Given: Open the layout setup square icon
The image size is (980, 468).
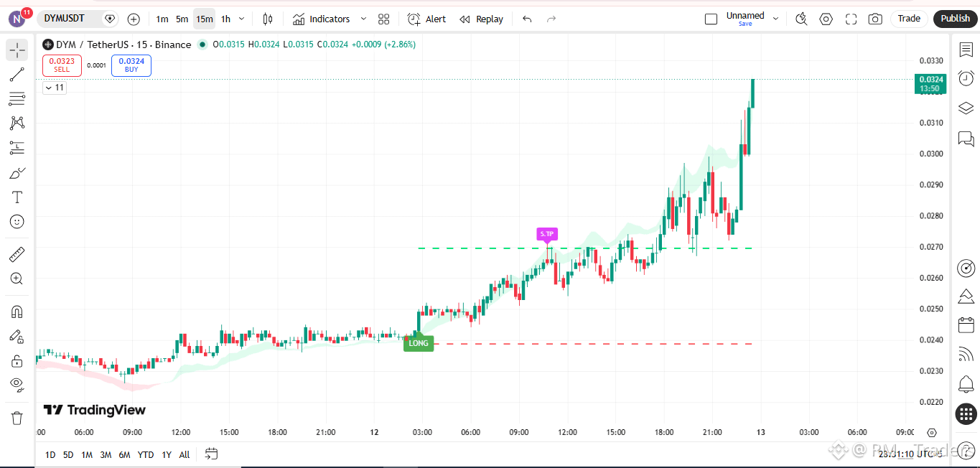Looking at the screenshot, I should pyautogui.click(x=711, y=19).
